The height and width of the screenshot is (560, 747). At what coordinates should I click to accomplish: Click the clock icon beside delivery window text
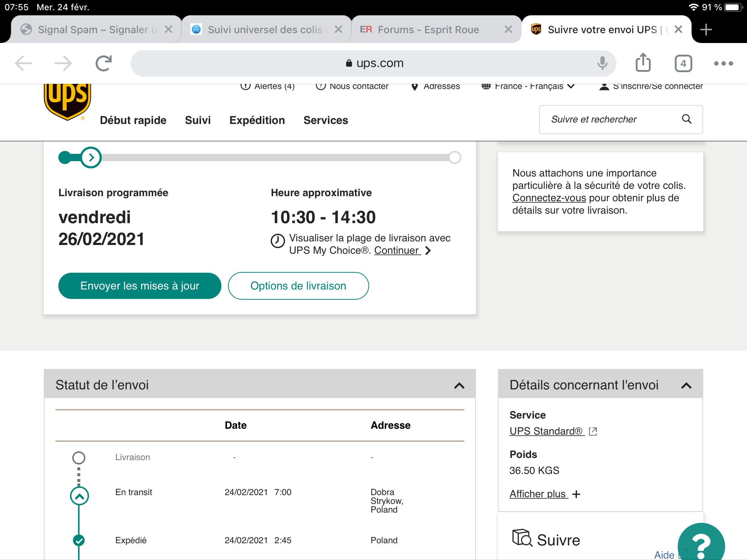[278, 241]
